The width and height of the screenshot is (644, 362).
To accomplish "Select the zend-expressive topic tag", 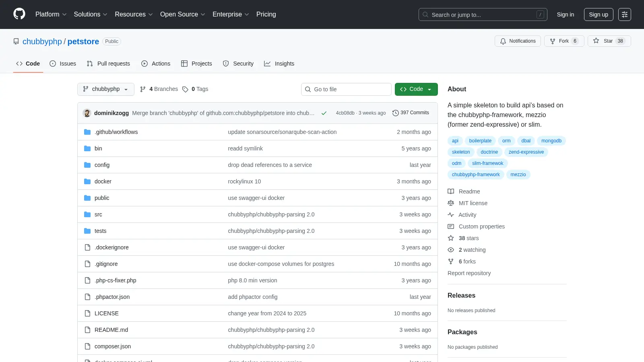I will 526,152.
